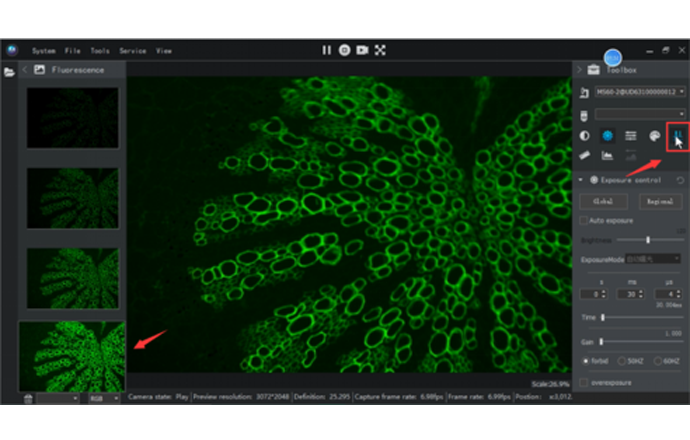Viewport: 690px width, 440px height.
Task: Open the View menu
Action: (164, 51)
